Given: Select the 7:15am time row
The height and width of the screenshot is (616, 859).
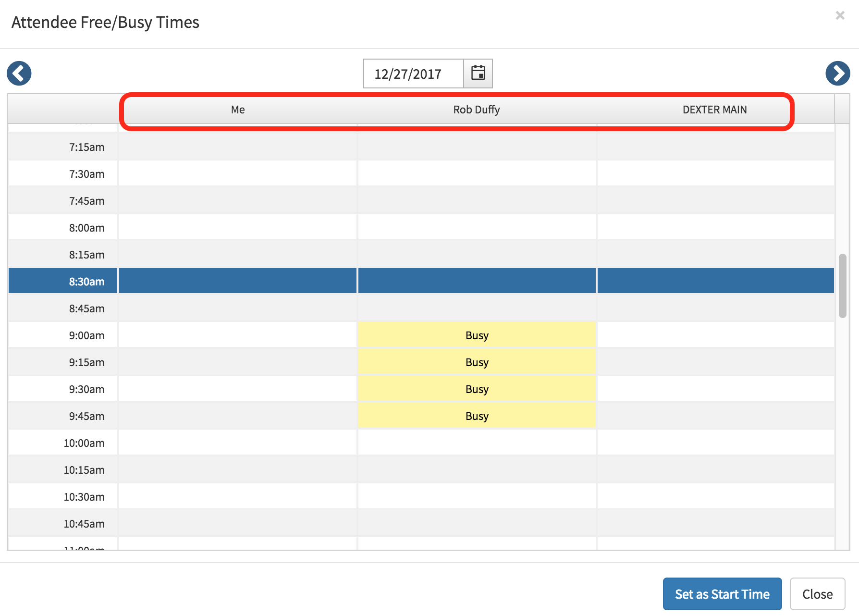Looking at the screenshot, I should (x=86, y=147).
